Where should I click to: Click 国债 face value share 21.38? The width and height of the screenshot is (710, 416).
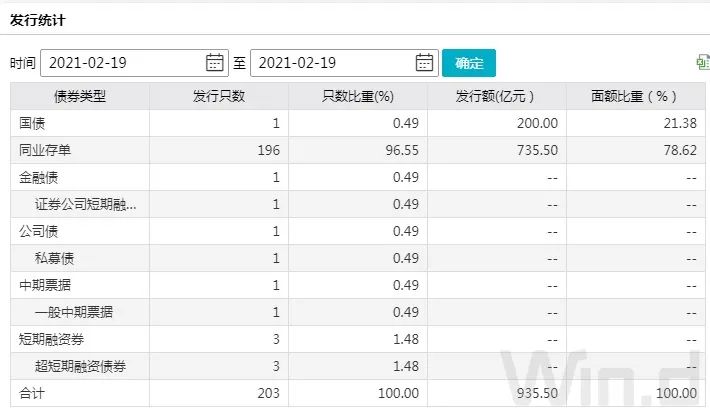click(x=680, y=123)
